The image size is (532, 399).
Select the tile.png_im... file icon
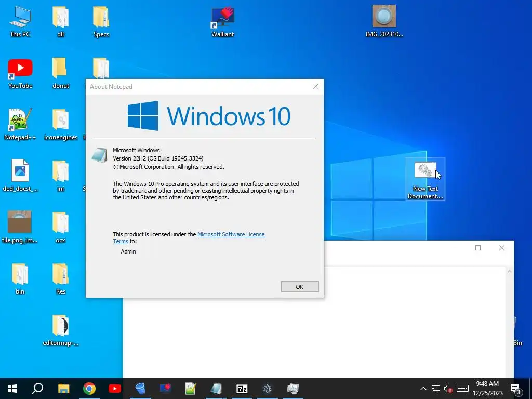coord(20,228)
